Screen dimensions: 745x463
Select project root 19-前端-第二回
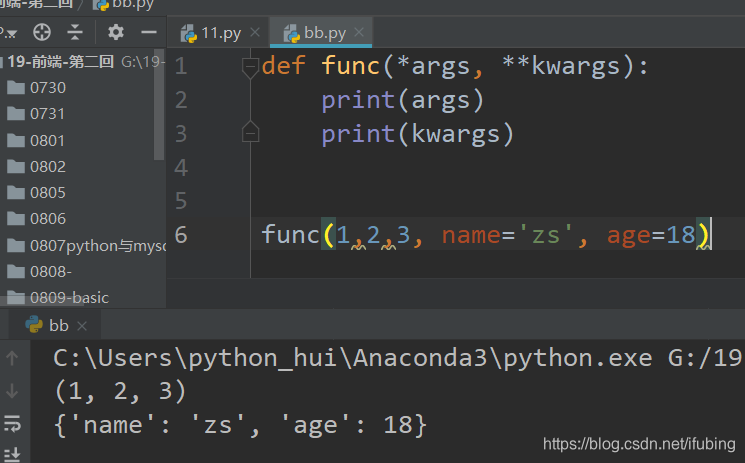[60, 61]
